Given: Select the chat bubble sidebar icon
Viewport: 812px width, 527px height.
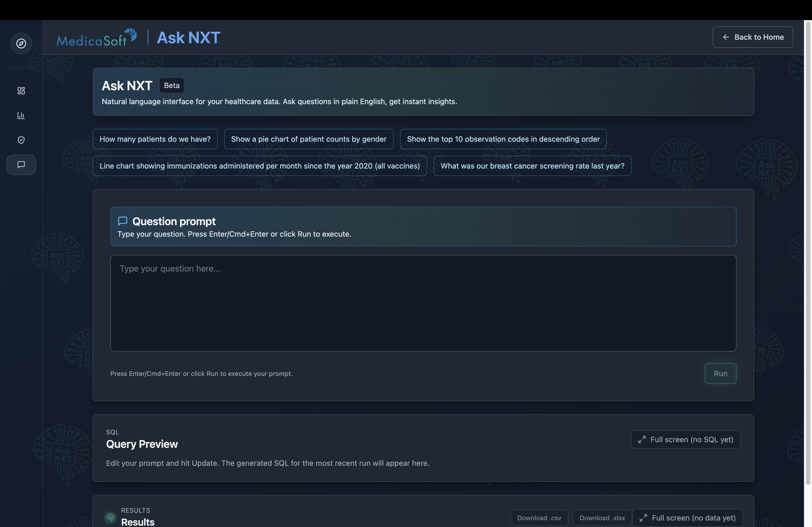Looking at the screenshot, I should coord(21,165).
